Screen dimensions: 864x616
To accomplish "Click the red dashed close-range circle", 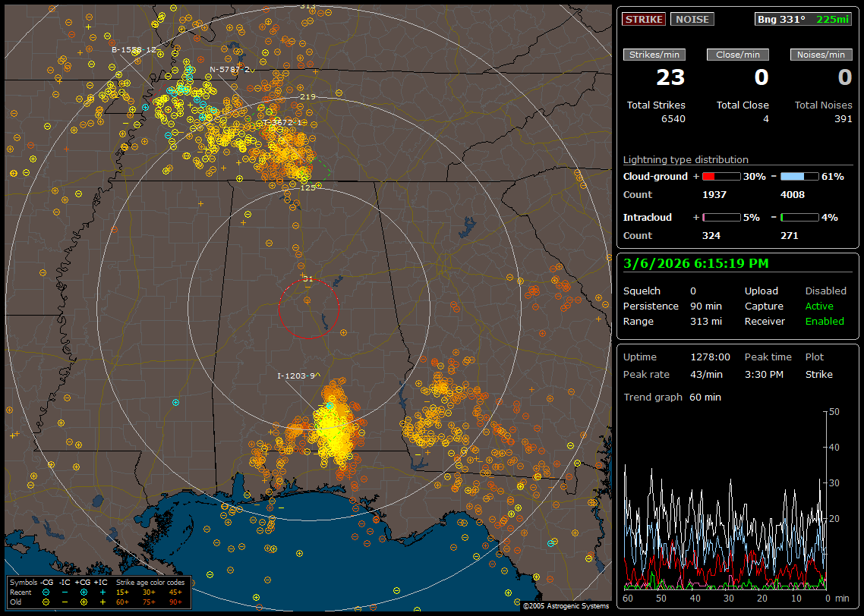I will 278,309.
